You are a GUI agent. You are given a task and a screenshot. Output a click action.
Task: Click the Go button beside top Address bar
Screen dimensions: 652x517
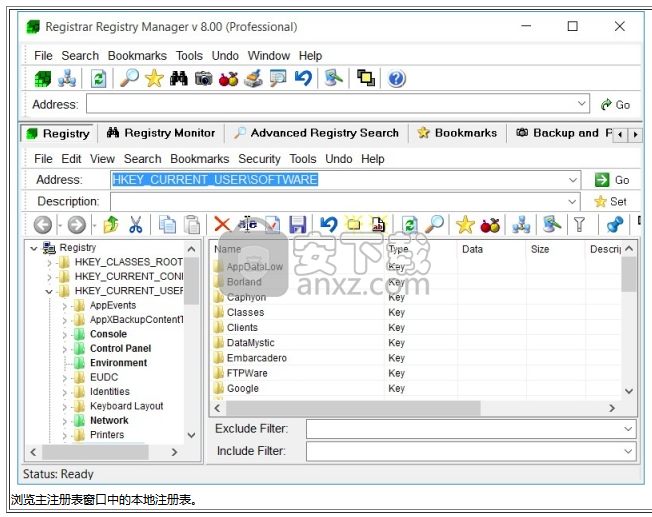(x=615, y=105)
